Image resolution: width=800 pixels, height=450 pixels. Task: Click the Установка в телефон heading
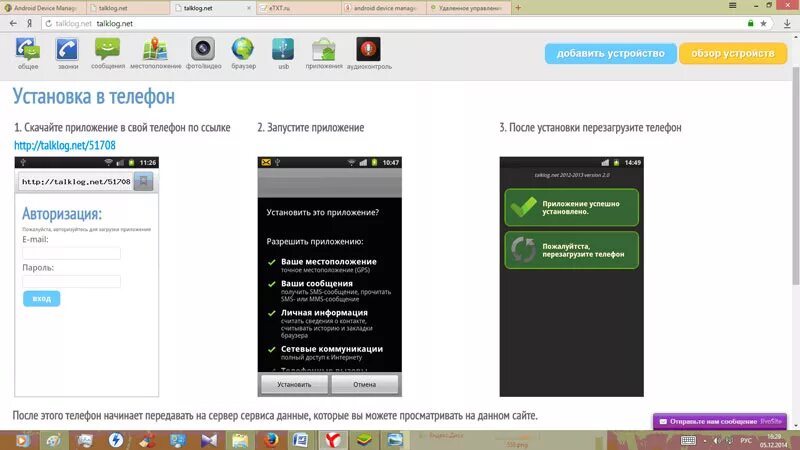coord(93,96)
